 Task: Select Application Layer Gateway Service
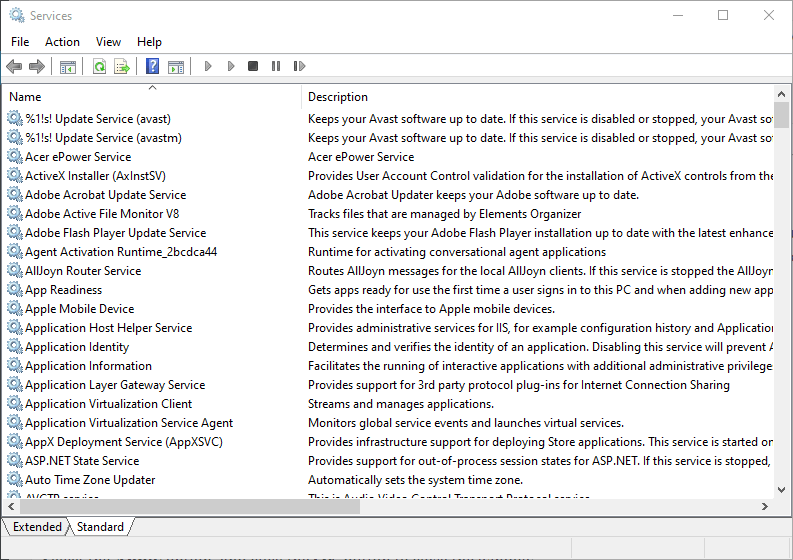tap(115, 384)
